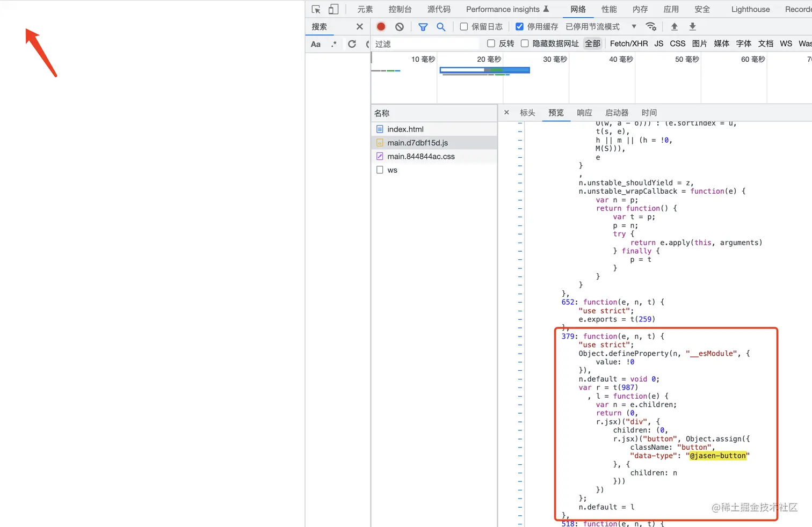
Task: Sort requests by 名称 column header
Action: coord(434,113)
